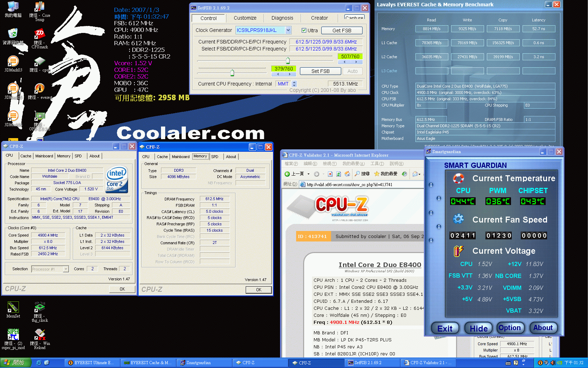Click OK in the right CPU-Z window

259,290
